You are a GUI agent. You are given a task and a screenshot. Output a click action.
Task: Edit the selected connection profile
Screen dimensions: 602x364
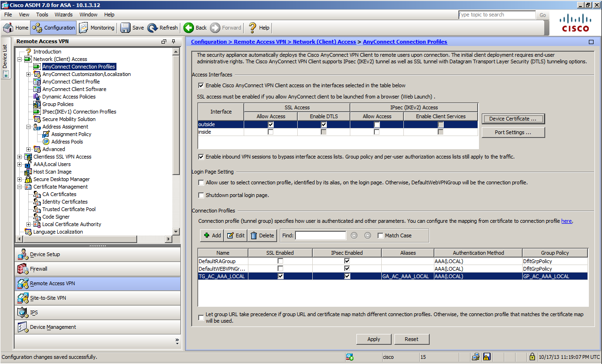(x=236, y=235)
